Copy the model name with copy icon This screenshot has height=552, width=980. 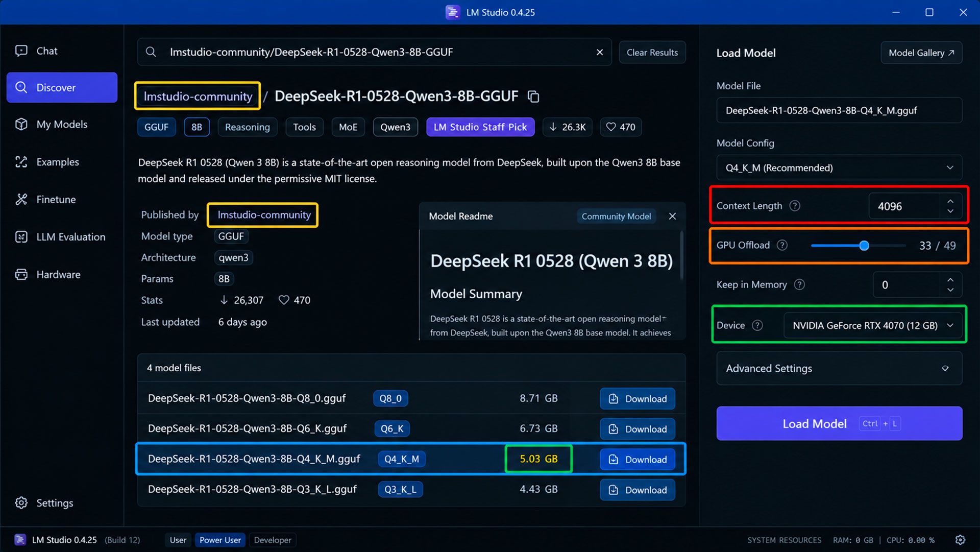(x=533, y=97)
